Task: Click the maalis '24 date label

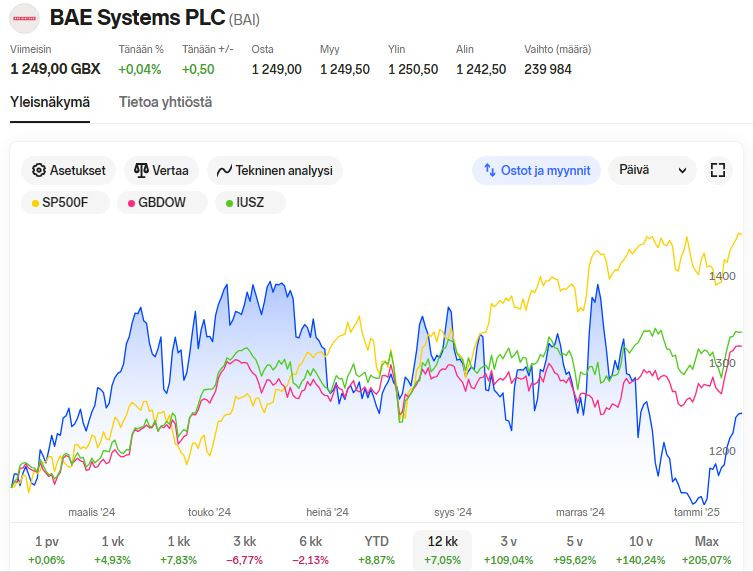Action: point(92,512)
